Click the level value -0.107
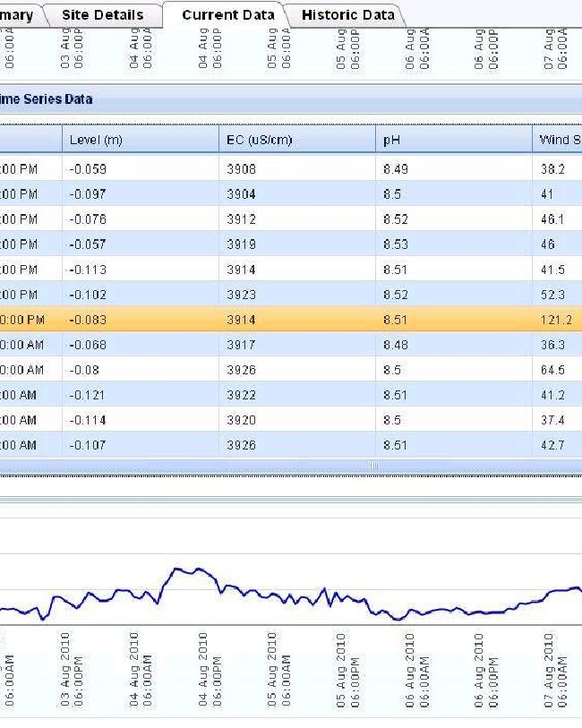Screen dimensions: 582x728 tap(88, 445)
